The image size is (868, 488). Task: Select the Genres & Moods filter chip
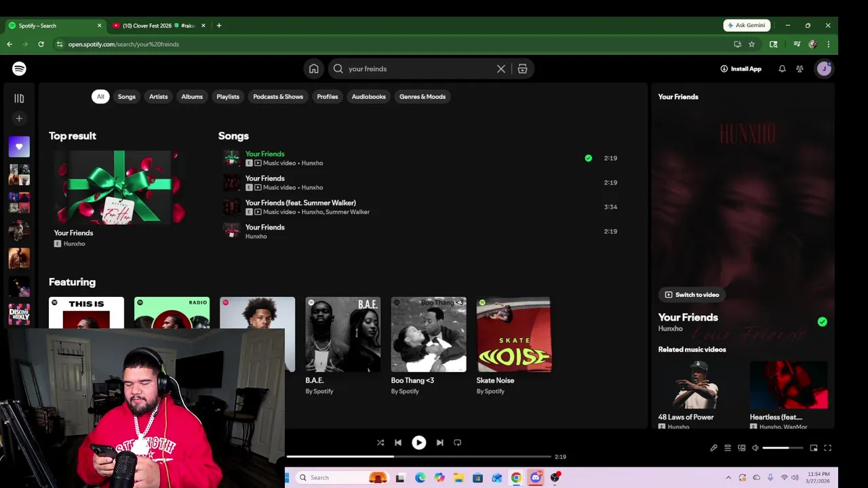coord(422,96)
